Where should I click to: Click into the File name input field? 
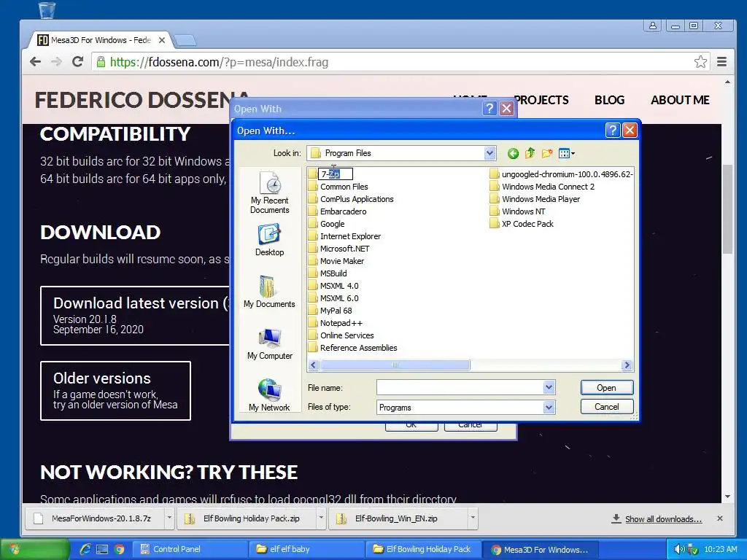(x=460, y=388)
